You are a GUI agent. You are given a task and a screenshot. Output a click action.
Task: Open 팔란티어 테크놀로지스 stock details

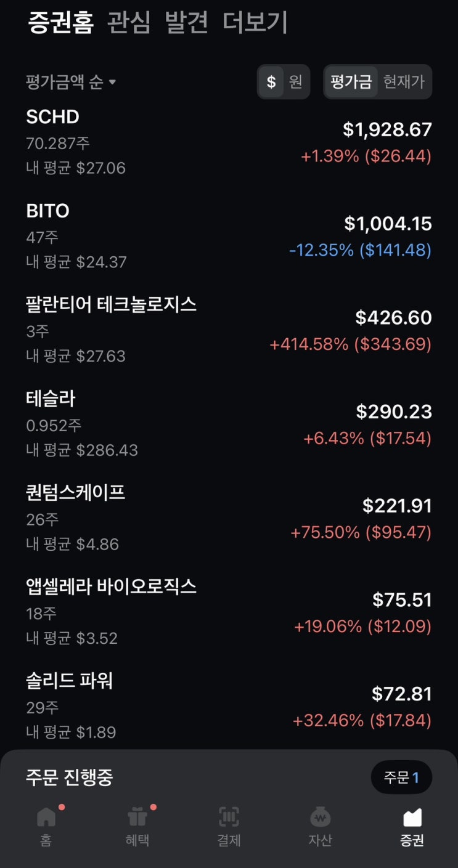tap(228, 330)
